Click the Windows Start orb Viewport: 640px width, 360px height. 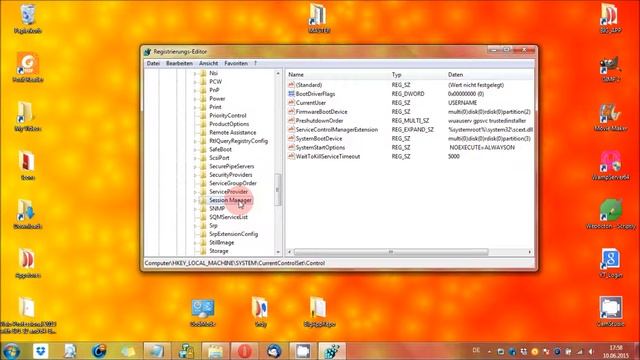click(x=12, y=351)
